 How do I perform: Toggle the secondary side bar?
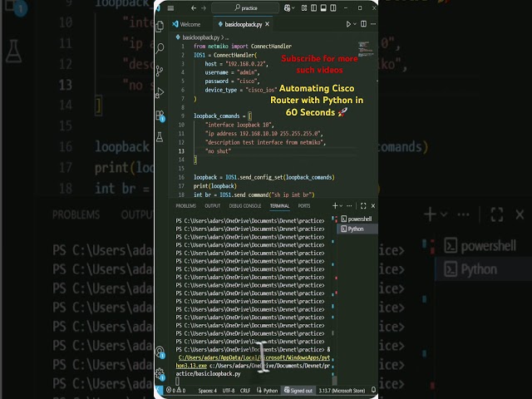(x=333, y=8)
